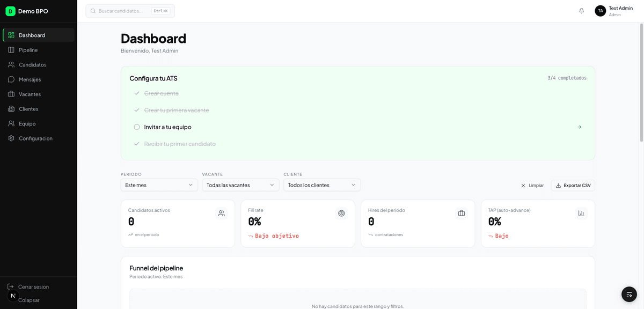The height and width of the screenshot is (309, 644).
Task: Click the Funnel del pipeline heading
Action: 156,268
